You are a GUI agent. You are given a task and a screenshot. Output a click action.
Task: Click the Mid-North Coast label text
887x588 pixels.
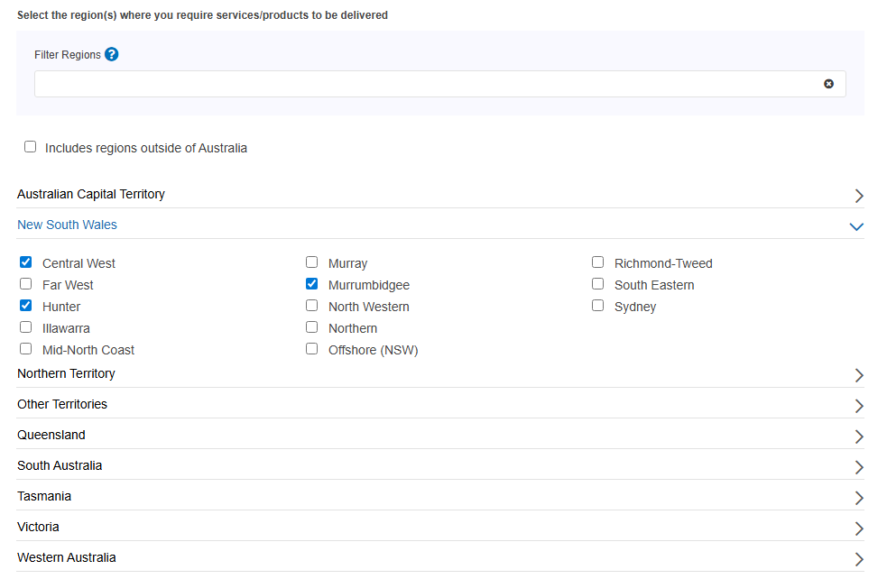tap(88, 350)
